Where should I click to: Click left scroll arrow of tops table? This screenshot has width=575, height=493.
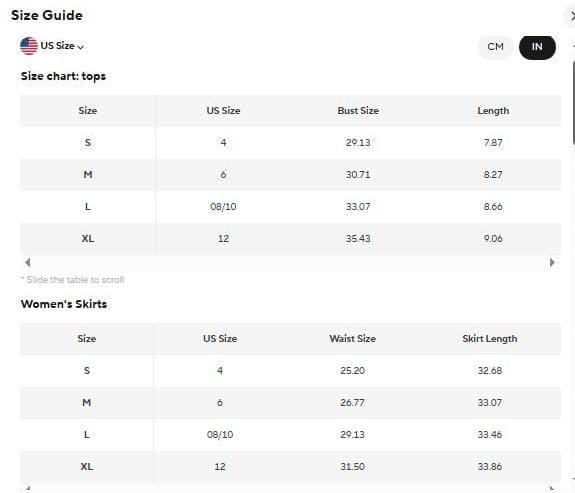click(x=28, y=262)
